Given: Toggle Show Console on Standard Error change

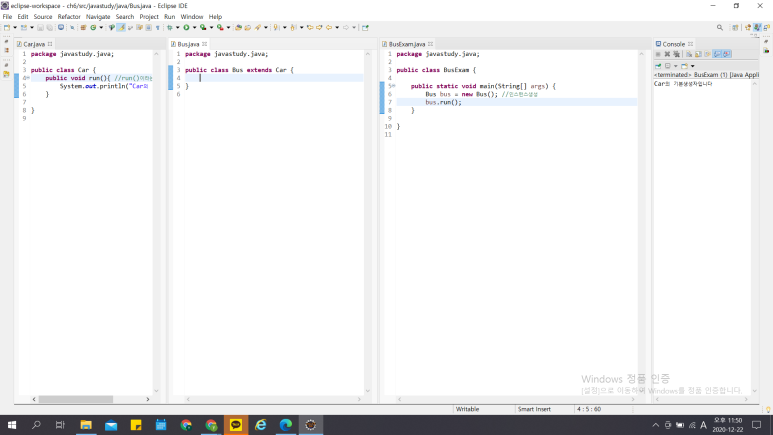Looking at the screenshot, I should (x=727, y=54).
